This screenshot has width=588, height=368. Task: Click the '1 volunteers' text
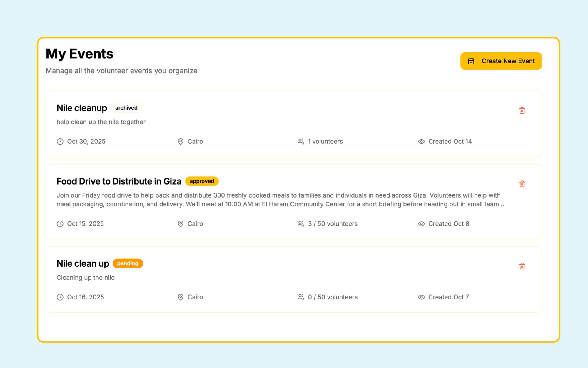tap(325, 142)
